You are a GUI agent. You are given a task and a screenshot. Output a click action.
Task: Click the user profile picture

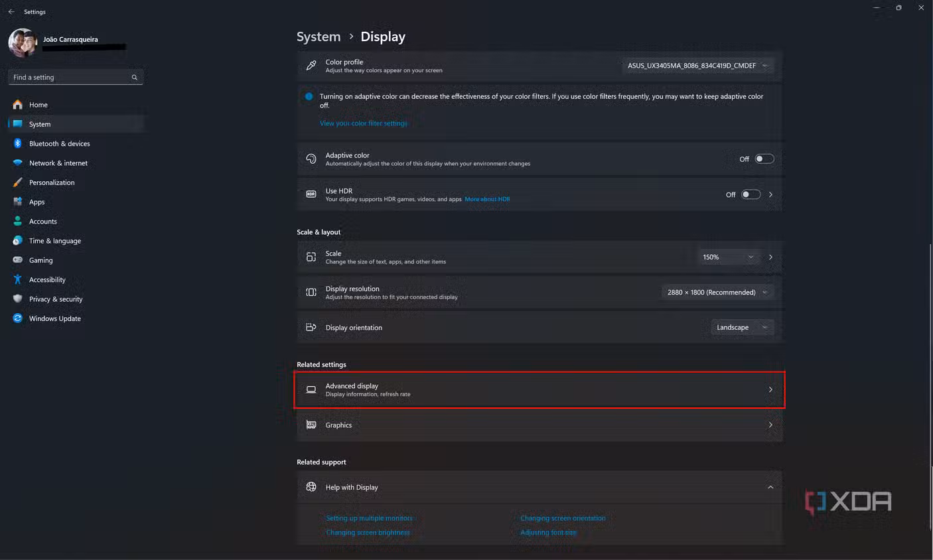[x=23, y=43]
